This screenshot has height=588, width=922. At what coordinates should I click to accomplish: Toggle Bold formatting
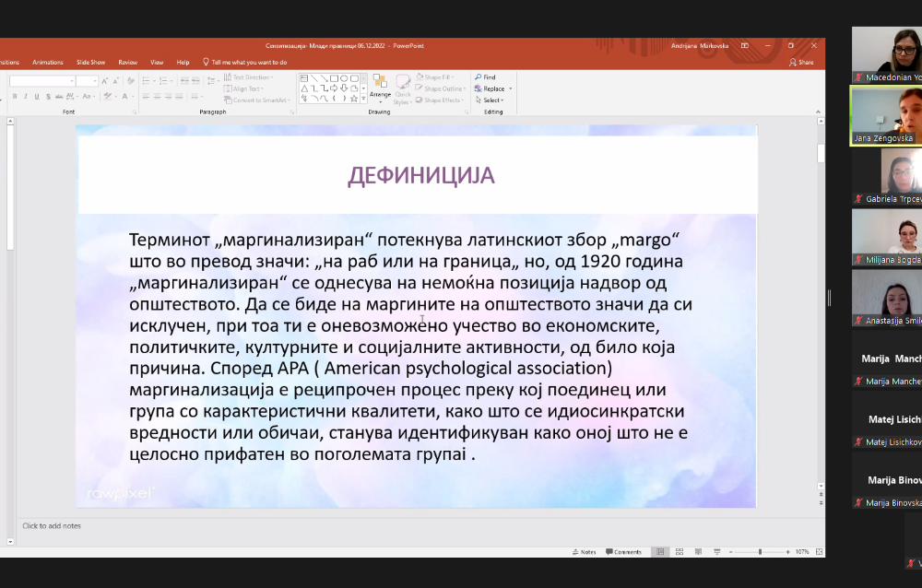tap(15, 96)
